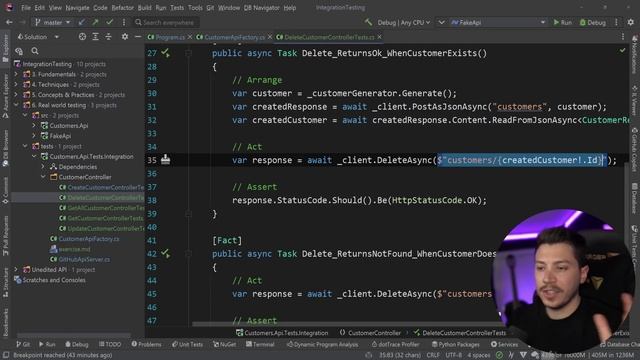Open the Services tool window

(x=504, y=344)
